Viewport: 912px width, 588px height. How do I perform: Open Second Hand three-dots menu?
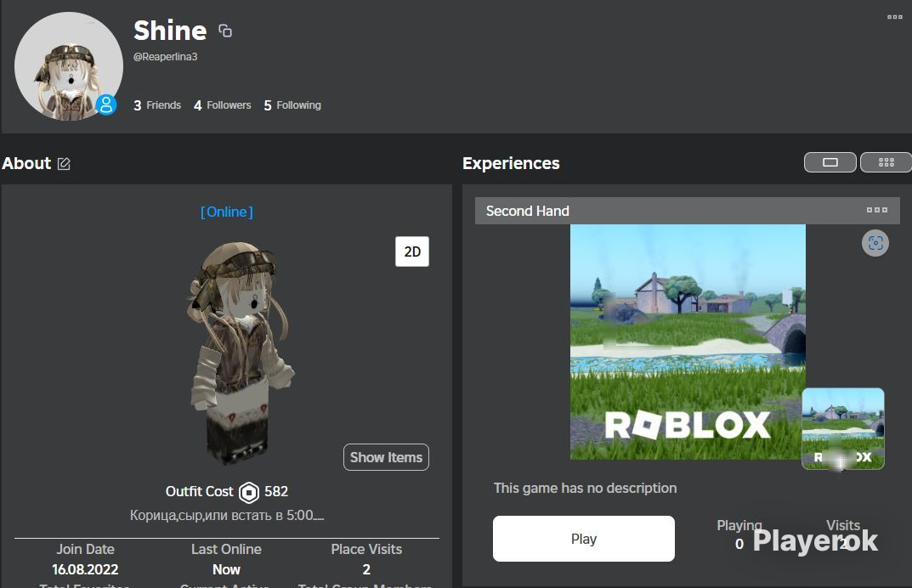pyautogui.click(x=877, y=210)
